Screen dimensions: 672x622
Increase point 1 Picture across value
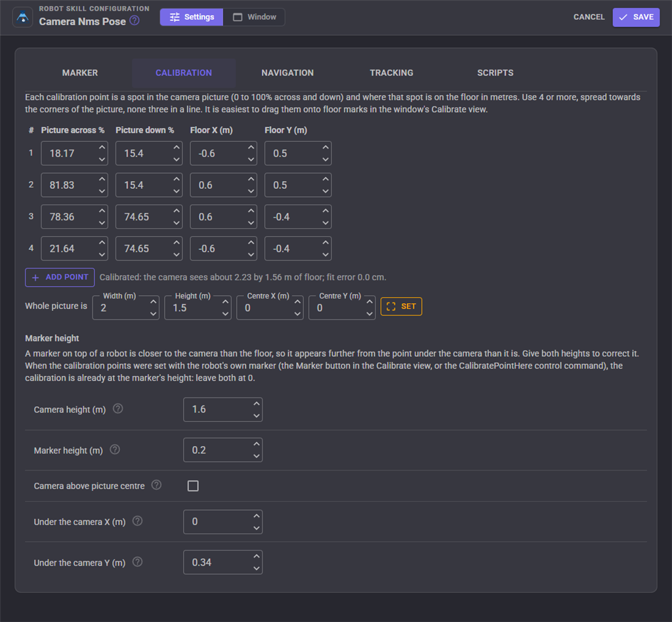(x=102, y=148)
